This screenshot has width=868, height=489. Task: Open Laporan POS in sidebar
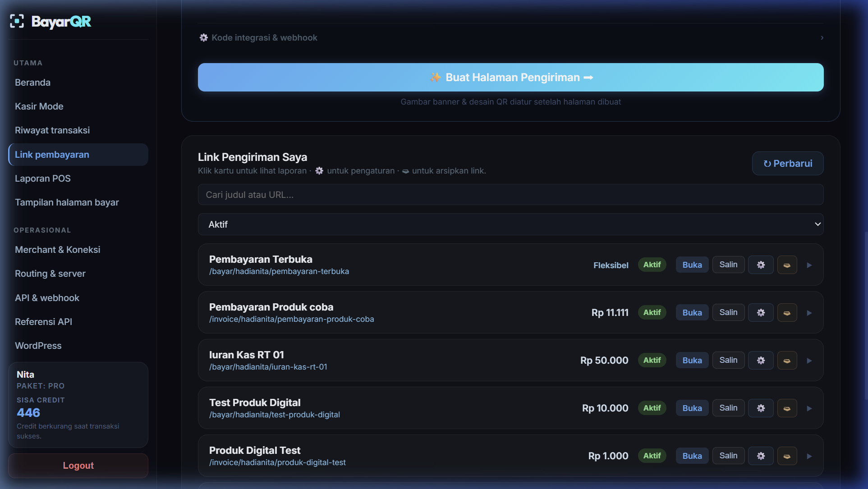(78, 178)
